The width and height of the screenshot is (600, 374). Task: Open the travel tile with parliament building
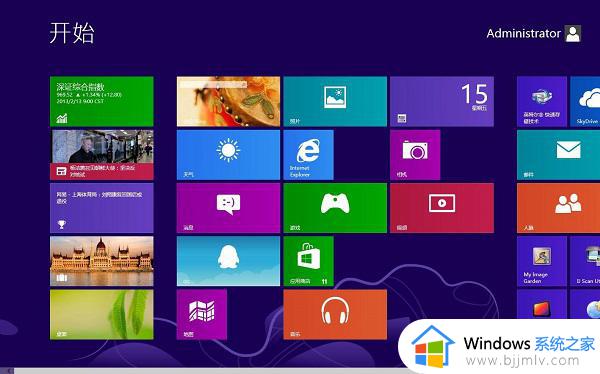click(102, 261)
